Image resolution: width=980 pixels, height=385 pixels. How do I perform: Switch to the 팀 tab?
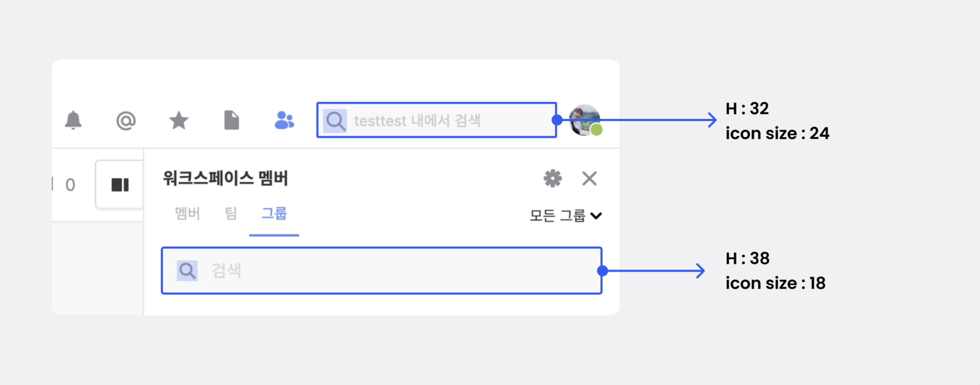click(x=230, y=213)
